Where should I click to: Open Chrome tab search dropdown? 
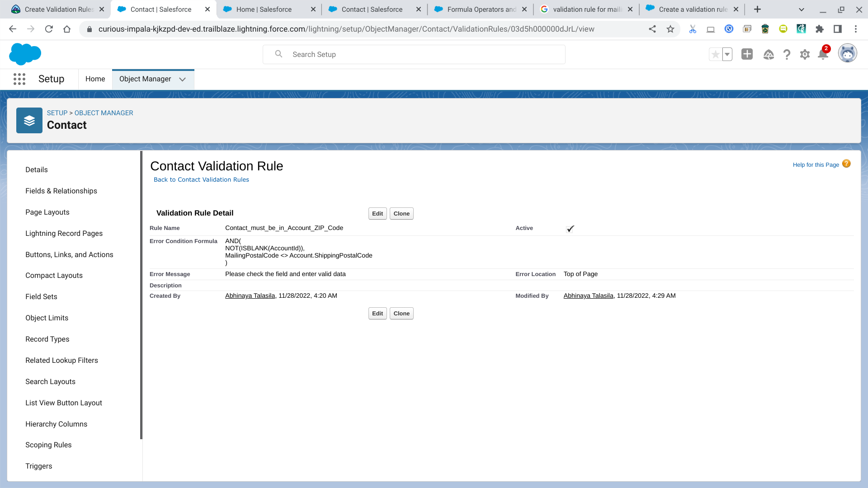pos(801,9)
